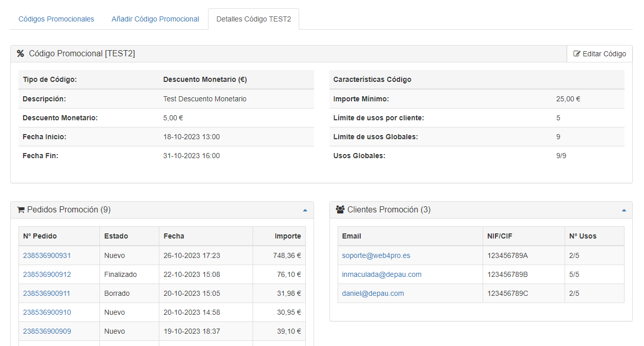Screen dimensions: 644x346
Task: Click the shopping cart icon in Pedidos Promoción
Action: click(21, 210)
